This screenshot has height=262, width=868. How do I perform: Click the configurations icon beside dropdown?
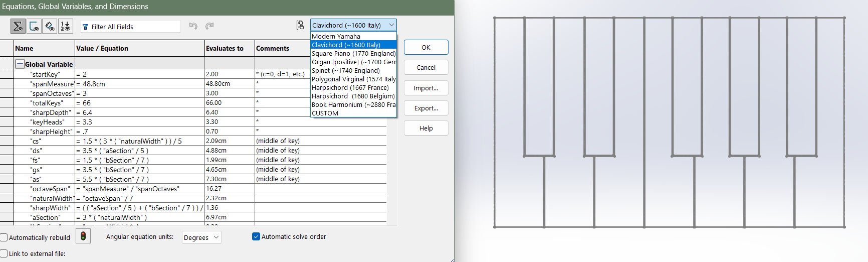(300, 25)
